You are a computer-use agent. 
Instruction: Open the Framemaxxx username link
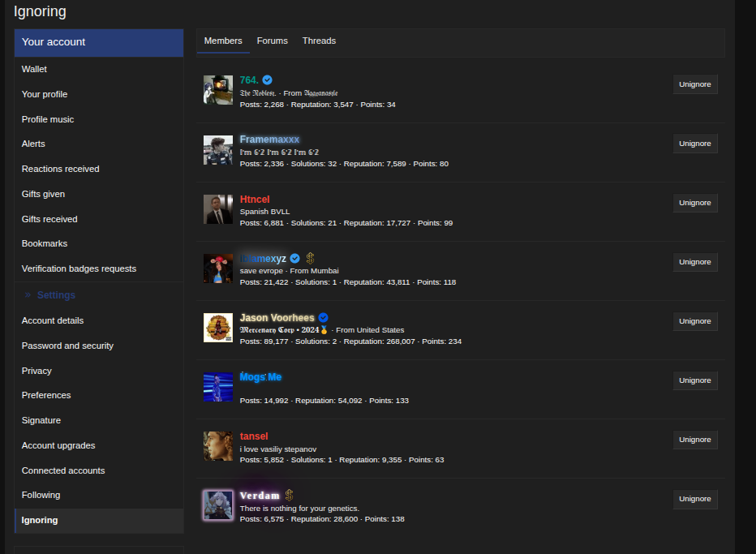pyautogui.click(x=269, y=140)
